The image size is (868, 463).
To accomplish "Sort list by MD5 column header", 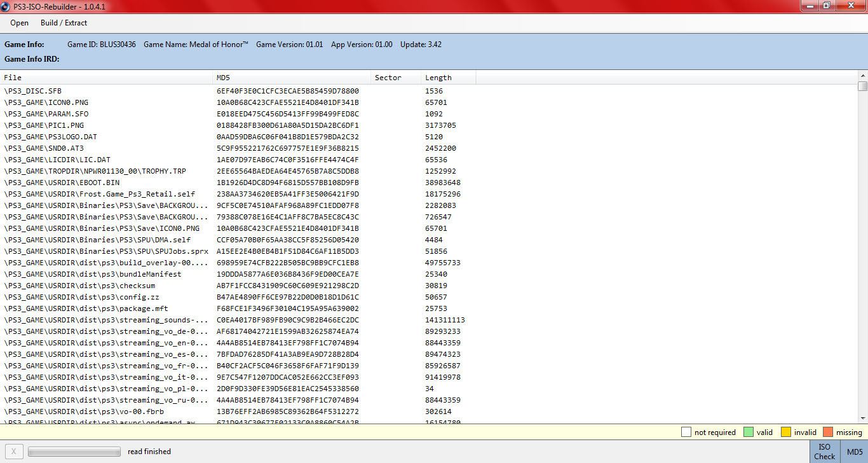I will [x=291, y=78].
